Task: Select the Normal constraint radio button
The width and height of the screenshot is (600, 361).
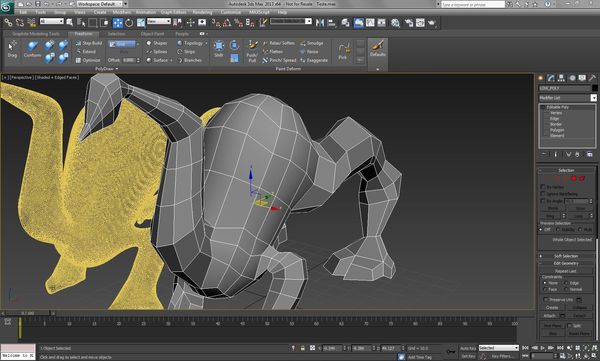Action: pos(566,289)
